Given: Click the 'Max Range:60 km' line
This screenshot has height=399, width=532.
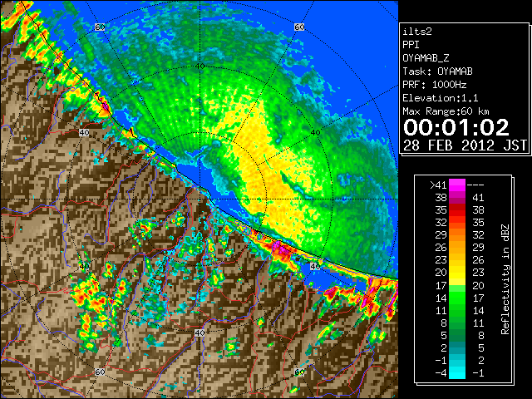Looking at the screenshot, I should click(x=446, y=111).
